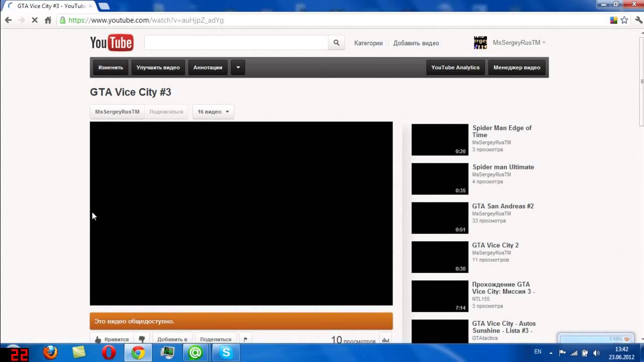Click the account avatar in header

click(480, 43)
